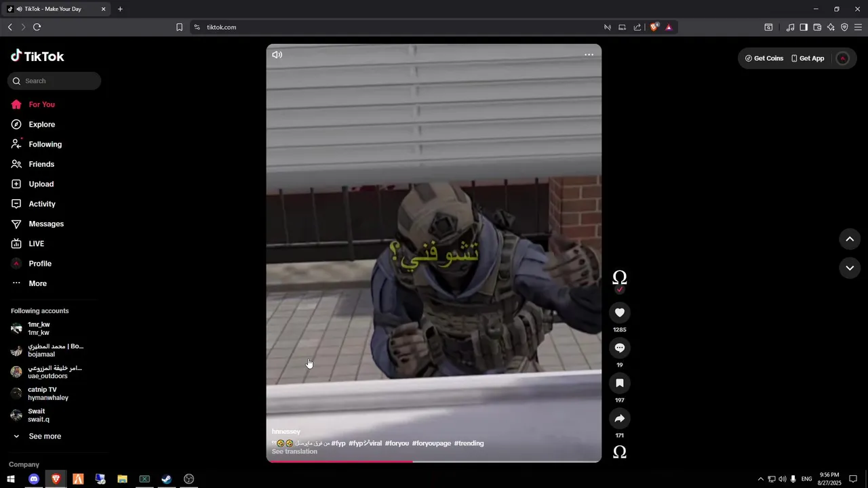The height and width of the screenshot is (488, 868).
Task: Close the TikTok - Make Your Day tab
Action: pyautogui.click(x=103, y=9)
